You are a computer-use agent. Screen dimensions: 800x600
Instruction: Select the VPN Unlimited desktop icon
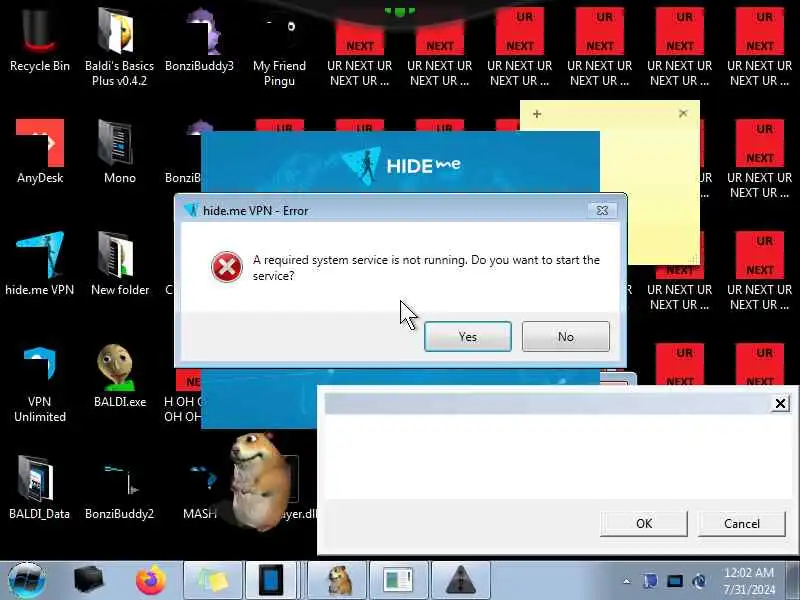click(x=40, y=384)
